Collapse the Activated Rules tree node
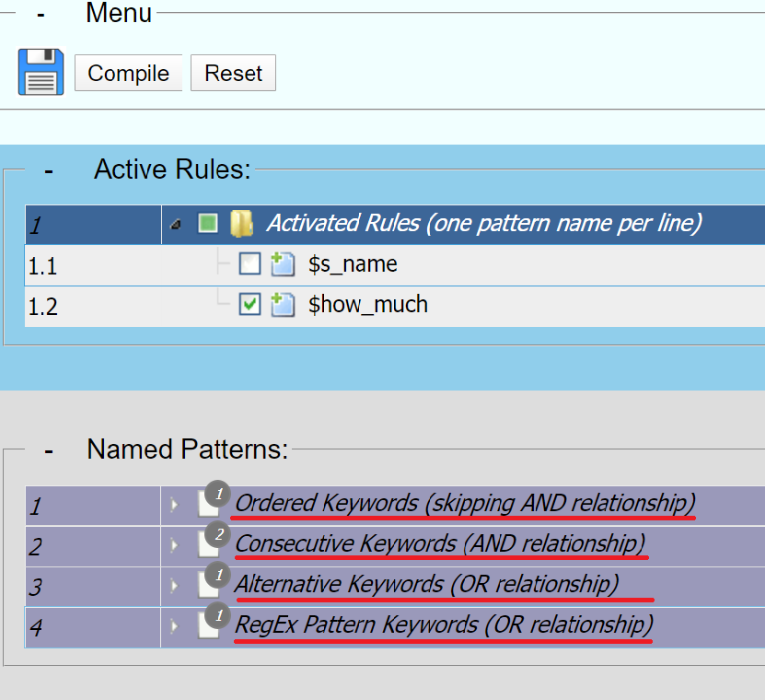 pyautogui.click(x=176, y=225)
